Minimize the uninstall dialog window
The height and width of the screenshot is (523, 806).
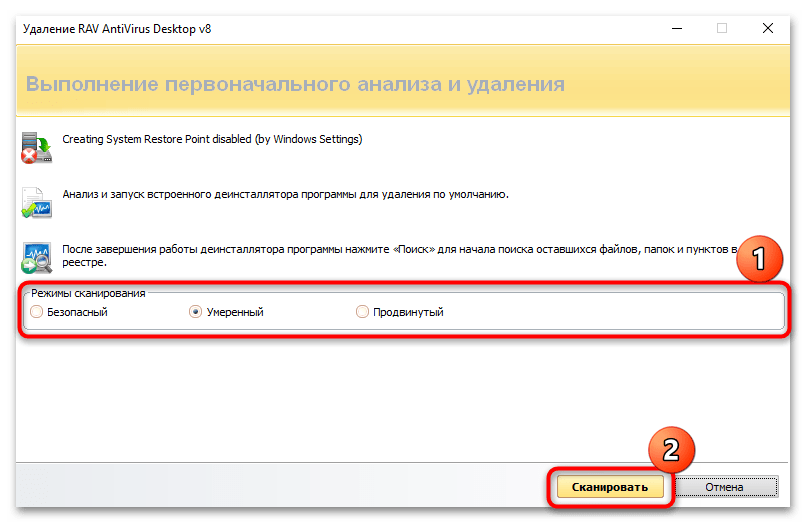(677, 28)
